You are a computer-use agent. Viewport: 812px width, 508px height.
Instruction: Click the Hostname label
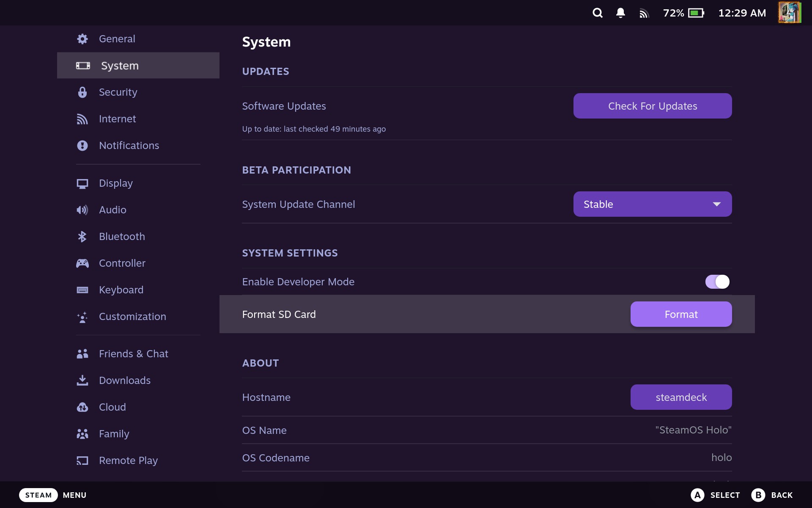266,398
